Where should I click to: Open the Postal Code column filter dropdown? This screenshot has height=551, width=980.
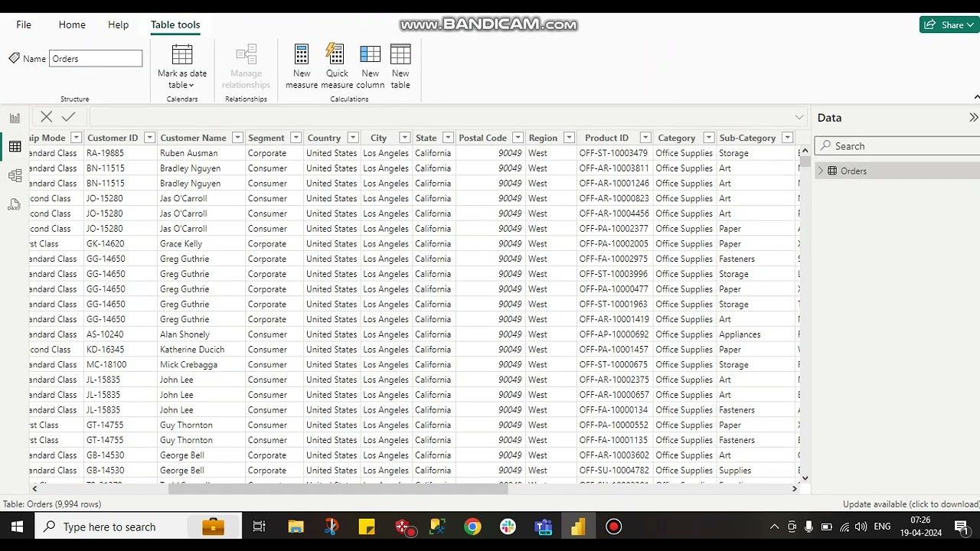518,138
